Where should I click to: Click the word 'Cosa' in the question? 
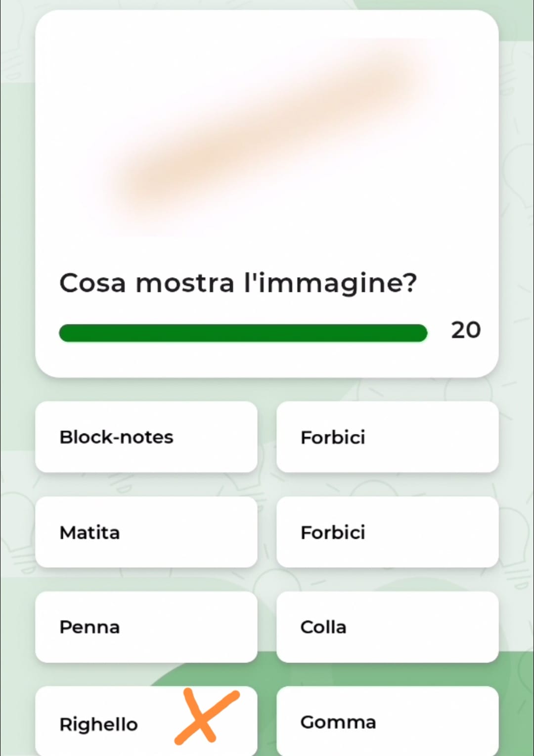92,283
